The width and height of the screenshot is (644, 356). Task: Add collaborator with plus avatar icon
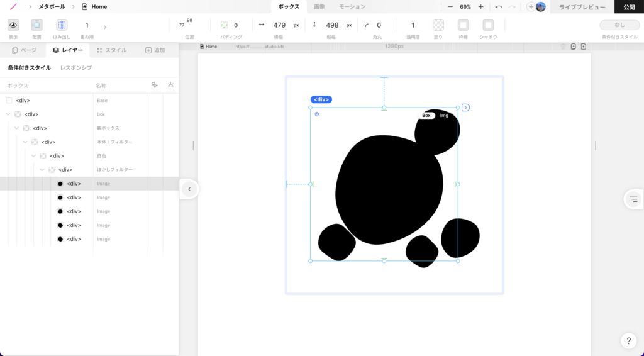(x=531, y=7)
